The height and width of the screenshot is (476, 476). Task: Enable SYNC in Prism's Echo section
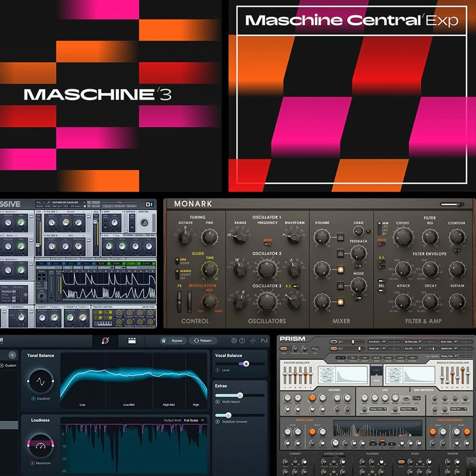click(x=402, y=461)
